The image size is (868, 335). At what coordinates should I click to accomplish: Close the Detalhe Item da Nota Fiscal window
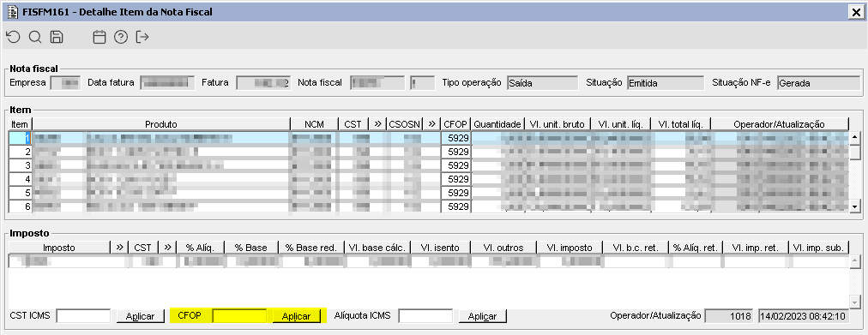pos(856,12)
